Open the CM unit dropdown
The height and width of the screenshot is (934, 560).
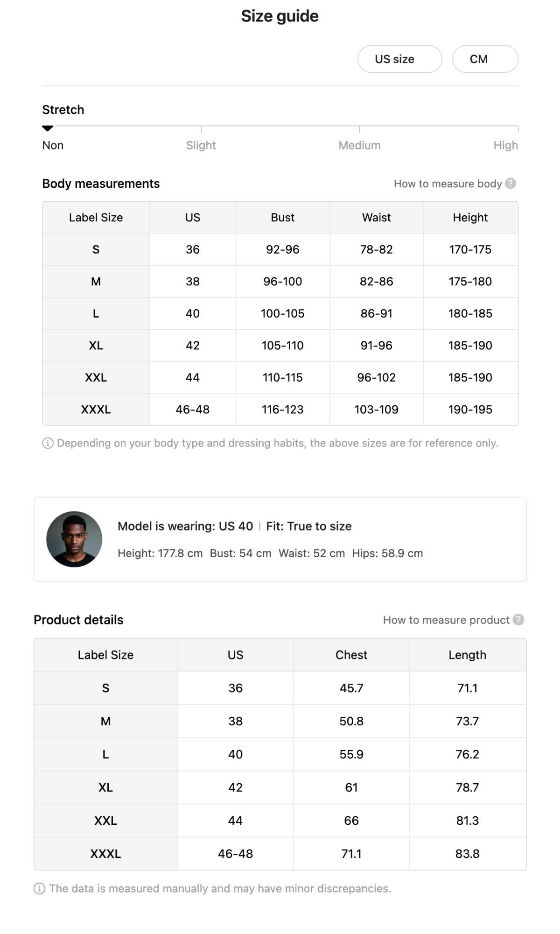[x=485, y=59]
